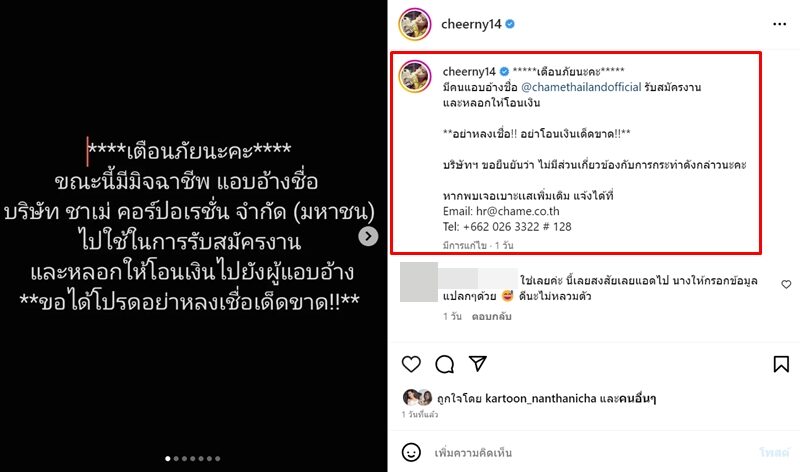800x472 pixels.
Task: Click cheerny14 header profile picture
Action: click(415, 24)
